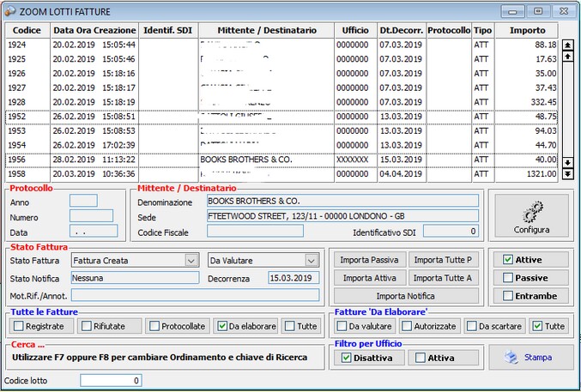The width and height of the screenshot is (581, 392).
Task: Select row with codice 1924
Action: tap(281, 45)
